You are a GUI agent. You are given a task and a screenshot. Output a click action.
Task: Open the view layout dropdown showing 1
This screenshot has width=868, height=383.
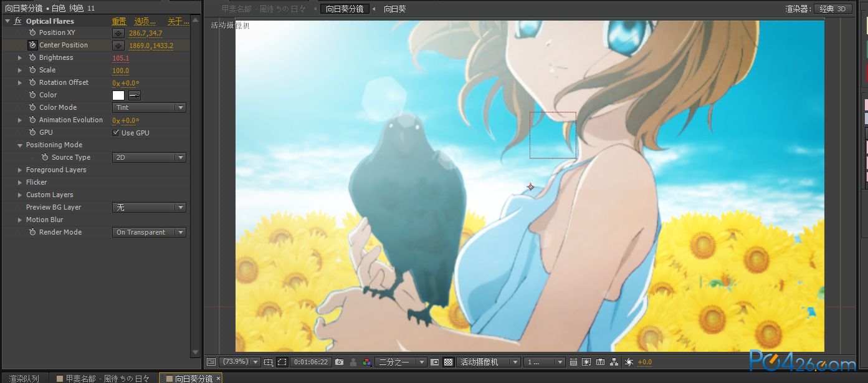(x=545, y=362)
